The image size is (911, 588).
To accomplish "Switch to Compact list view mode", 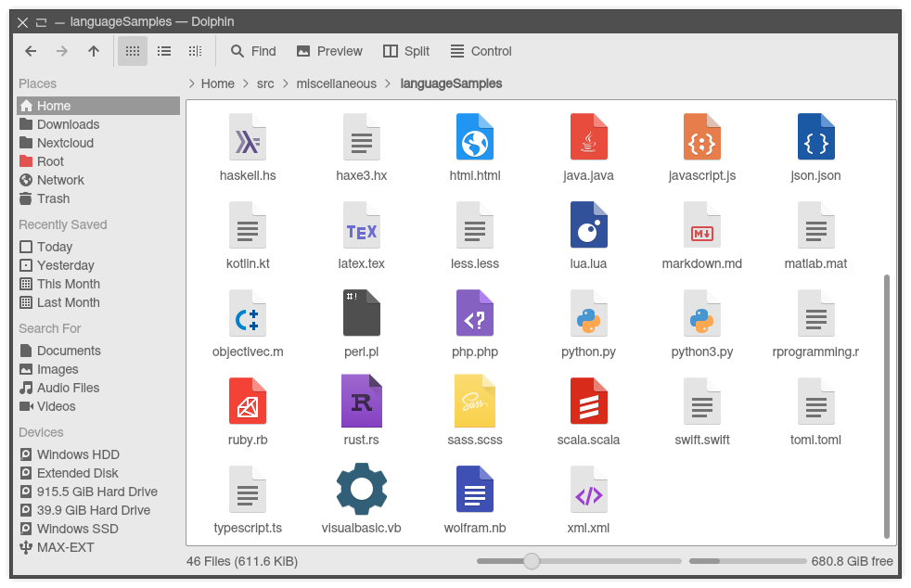I will click(x=164, y=51).
